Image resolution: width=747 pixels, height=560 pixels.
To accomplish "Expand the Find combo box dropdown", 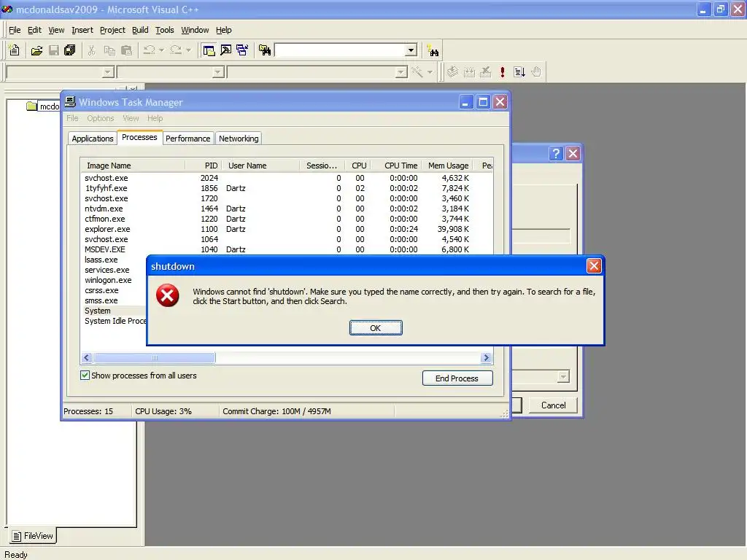I will 411,50.
